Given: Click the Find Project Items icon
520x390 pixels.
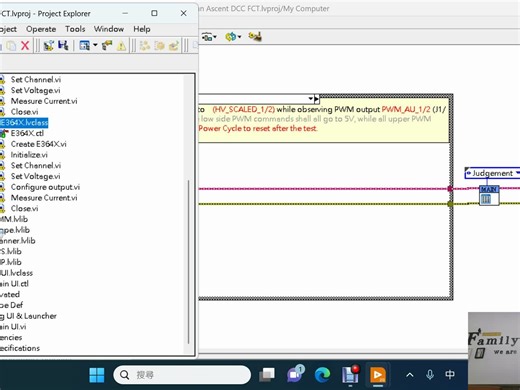Looking at the screenshot, I should click(107, 45).
